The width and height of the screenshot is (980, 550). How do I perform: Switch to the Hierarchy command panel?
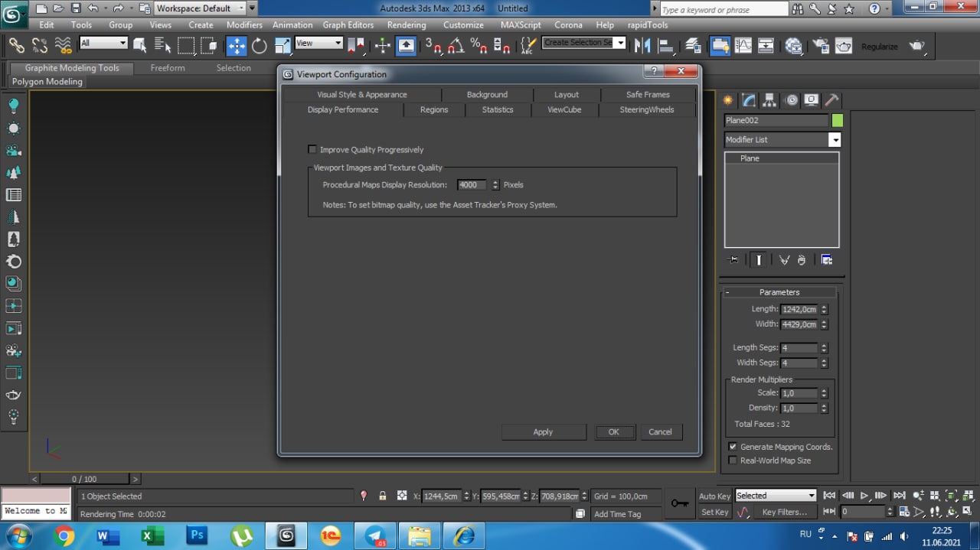point(769,100)
